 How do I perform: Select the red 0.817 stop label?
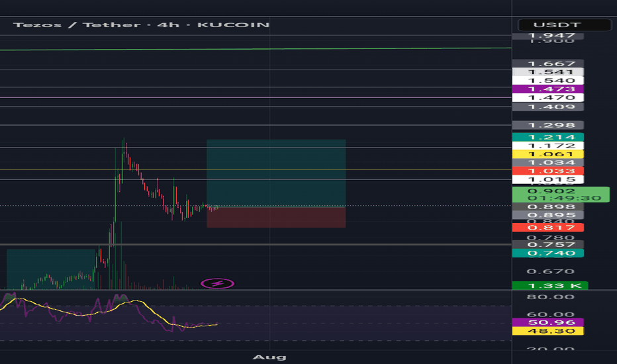tap(547, 228)
